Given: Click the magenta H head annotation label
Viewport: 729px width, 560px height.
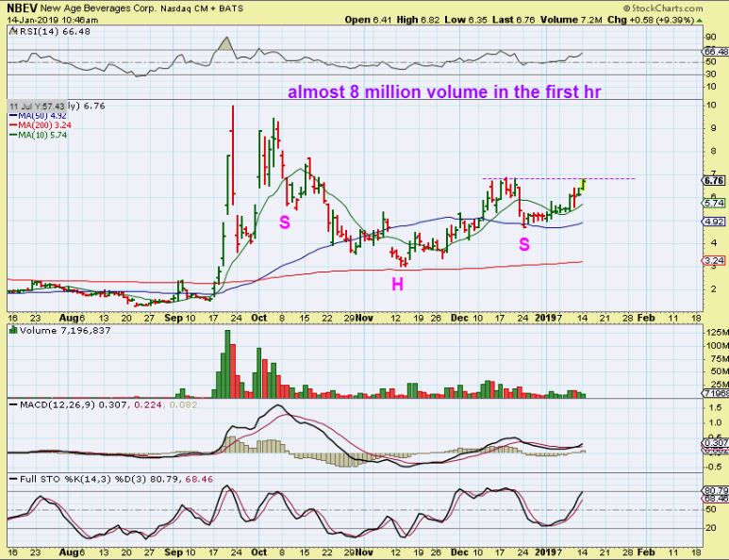Looking at the screenshot, I should [398, 284].
